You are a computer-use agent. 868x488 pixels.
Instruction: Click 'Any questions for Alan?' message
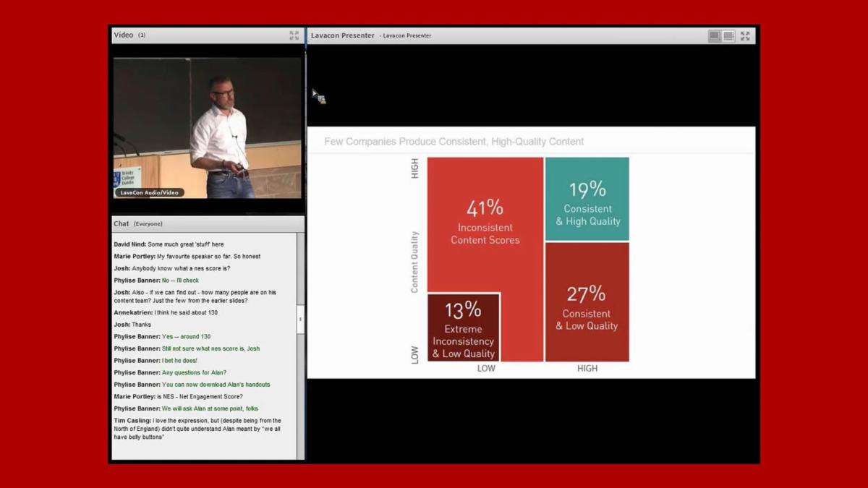coord(170,372)
